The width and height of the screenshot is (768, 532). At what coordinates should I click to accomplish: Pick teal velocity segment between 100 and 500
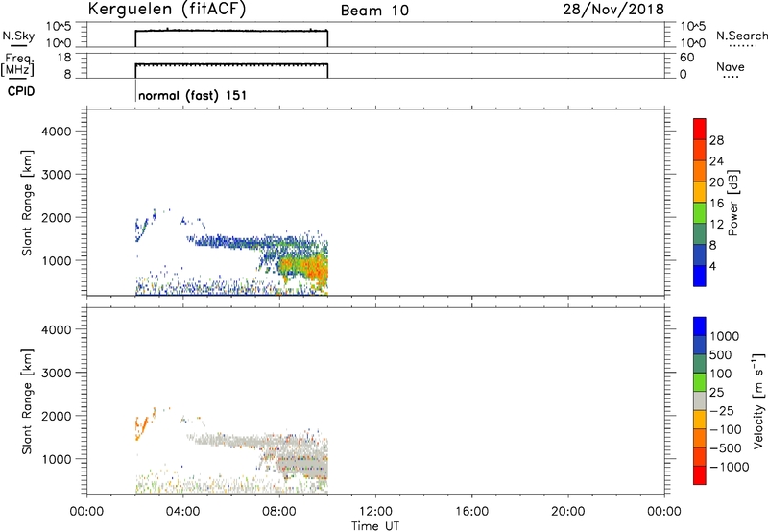700,364
